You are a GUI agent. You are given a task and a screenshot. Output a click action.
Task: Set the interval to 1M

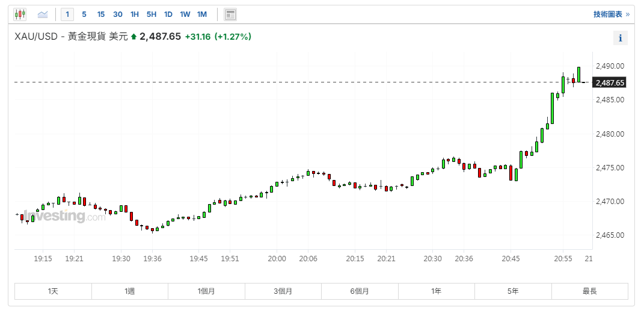click(202, 14)
